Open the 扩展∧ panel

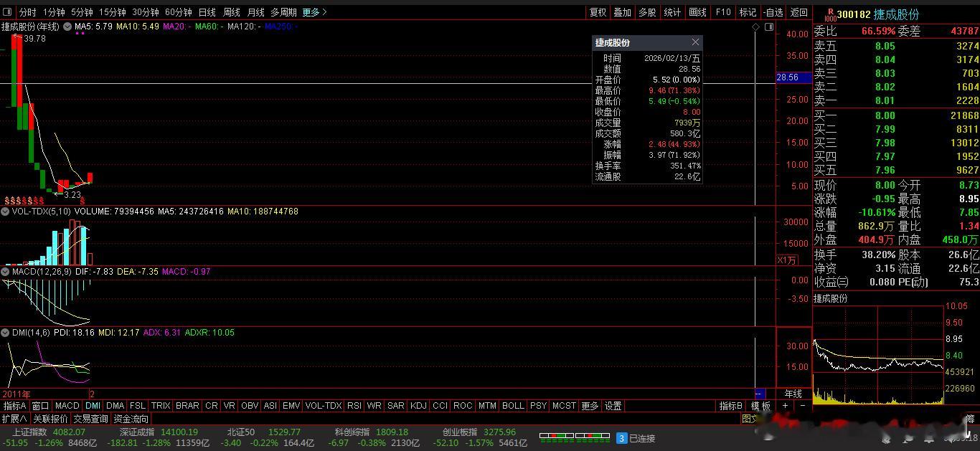[x=14, y=419]
